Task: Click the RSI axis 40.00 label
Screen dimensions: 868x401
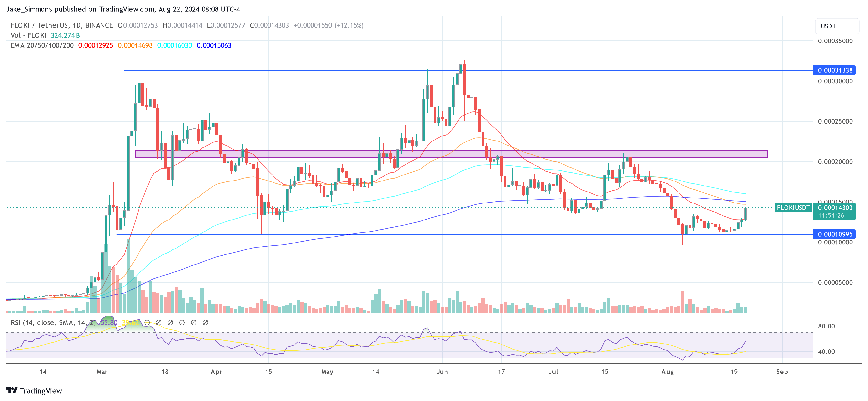Action: click(x=826, y=351)
